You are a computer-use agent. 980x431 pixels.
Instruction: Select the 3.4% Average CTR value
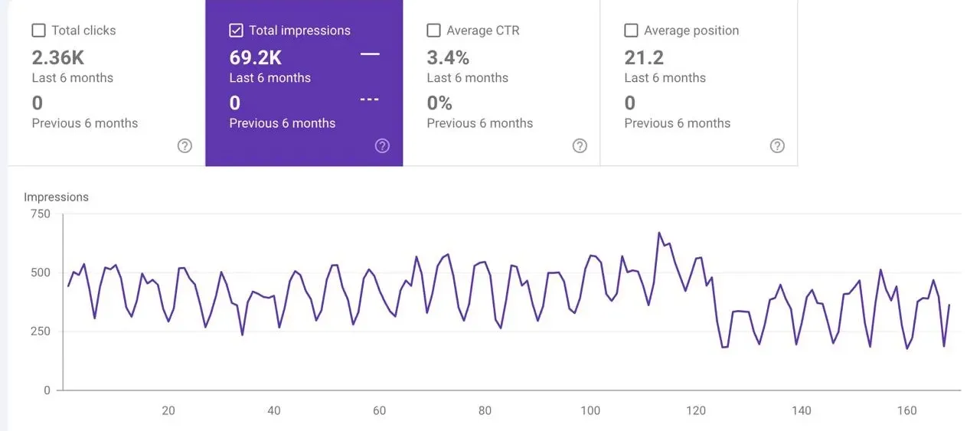[x=448, y=57]
